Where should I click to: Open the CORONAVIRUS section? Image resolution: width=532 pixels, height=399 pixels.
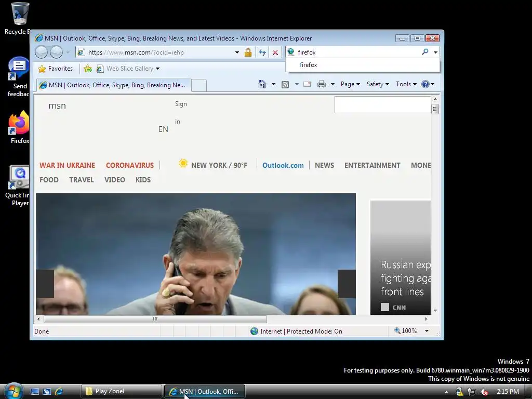(130, 165)
